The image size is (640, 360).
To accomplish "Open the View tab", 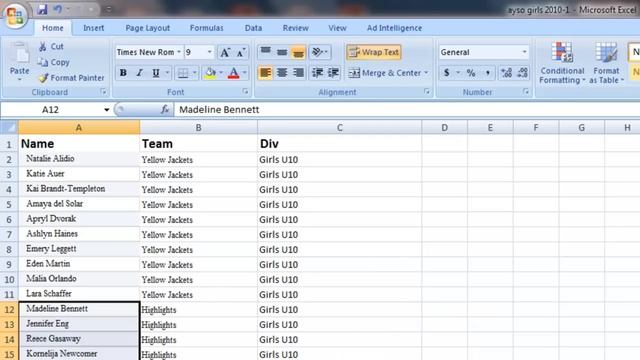I will tap(337, 28).
